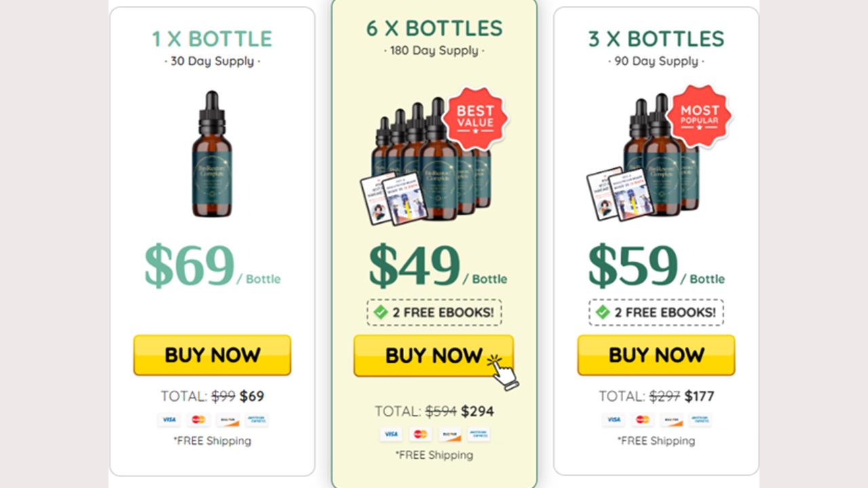Click the BUY NOW button for 3 bottles
The image size is (868, 488).
[656, 355]
